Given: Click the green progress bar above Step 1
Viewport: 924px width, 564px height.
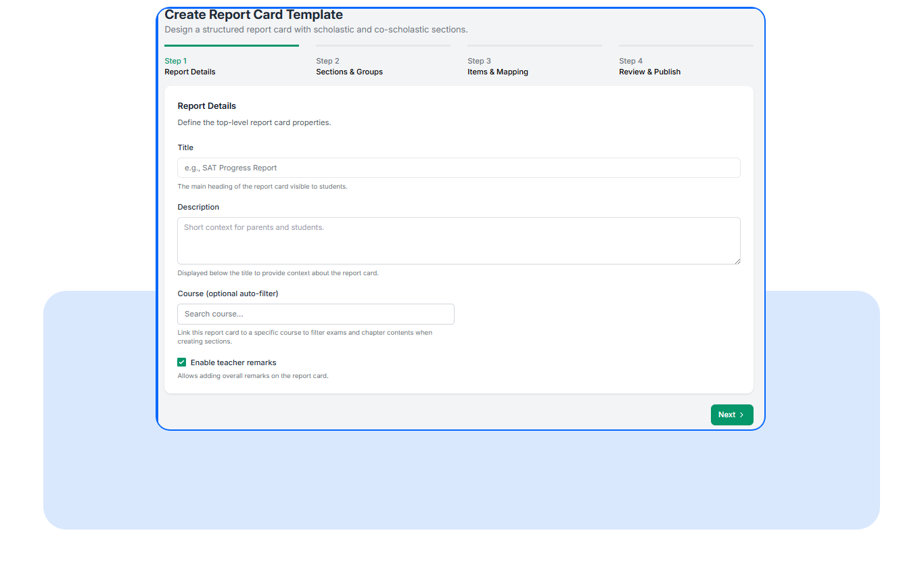Looking at the screenshot, I should click(231, 46).
